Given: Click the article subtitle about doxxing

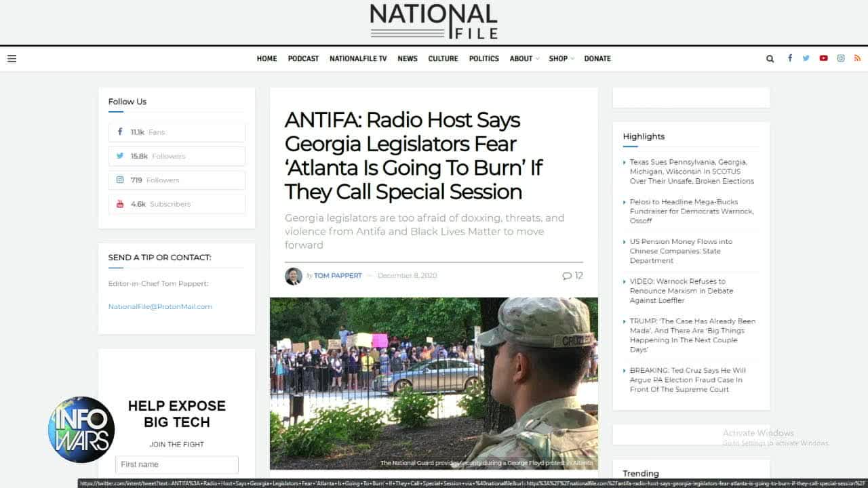Looking at the screenshot, I should pos(425,232).
